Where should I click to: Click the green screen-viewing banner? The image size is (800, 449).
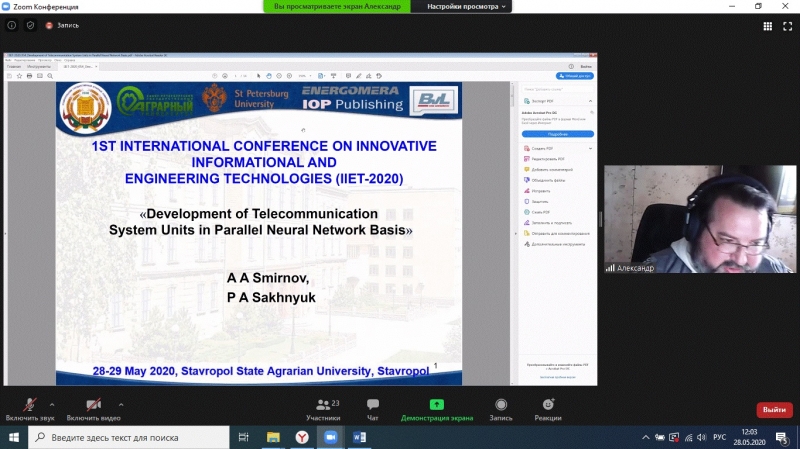point(337,7)
